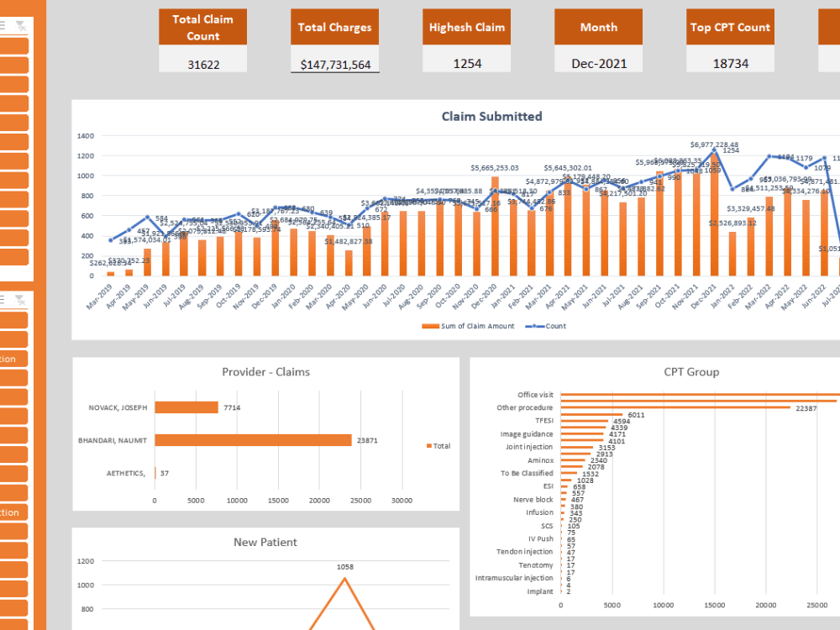The height and width of the screenshot is (630, 840).
Task: Click the Intramuscular injection category label
Action: [514, 578]
